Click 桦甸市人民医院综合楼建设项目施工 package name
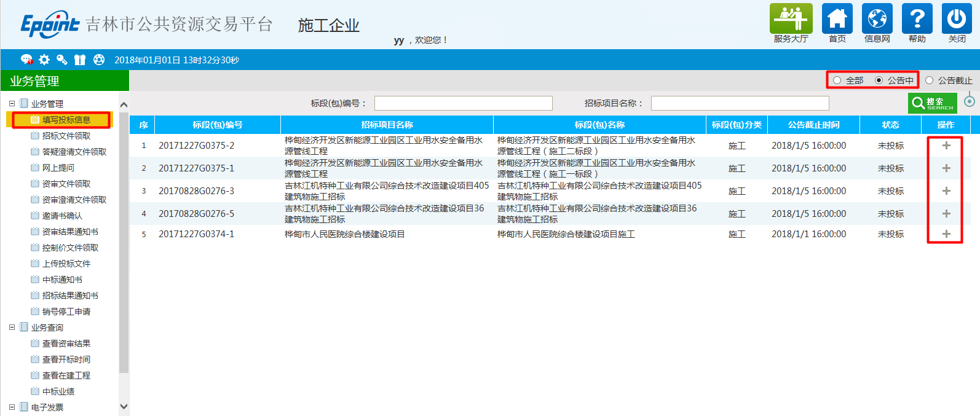 click(566, 234)
